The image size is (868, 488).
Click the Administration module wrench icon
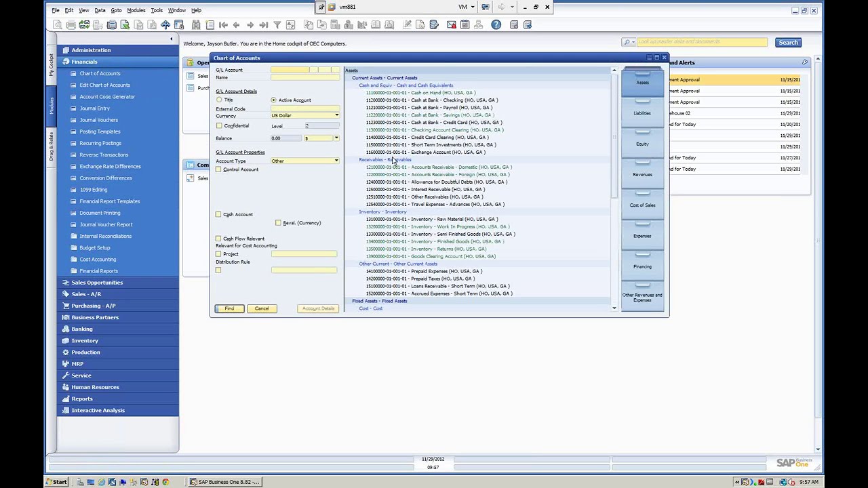pos(66,50)
